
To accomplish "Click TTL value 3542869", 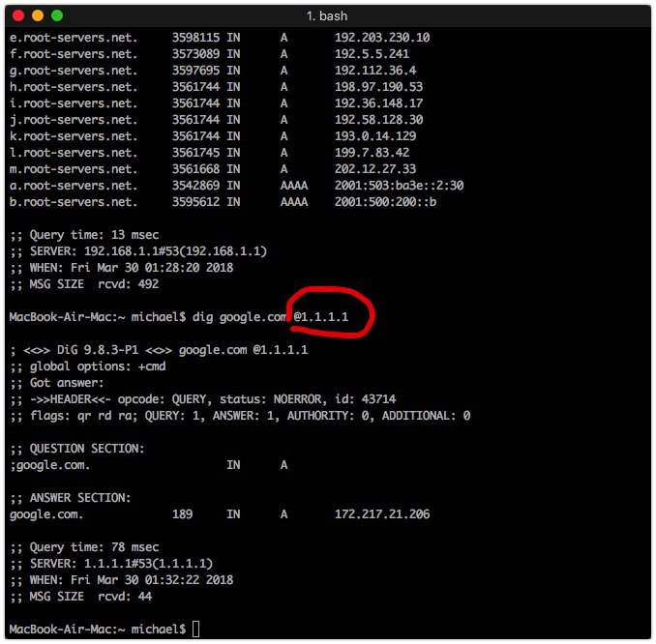I will point(195,186).
